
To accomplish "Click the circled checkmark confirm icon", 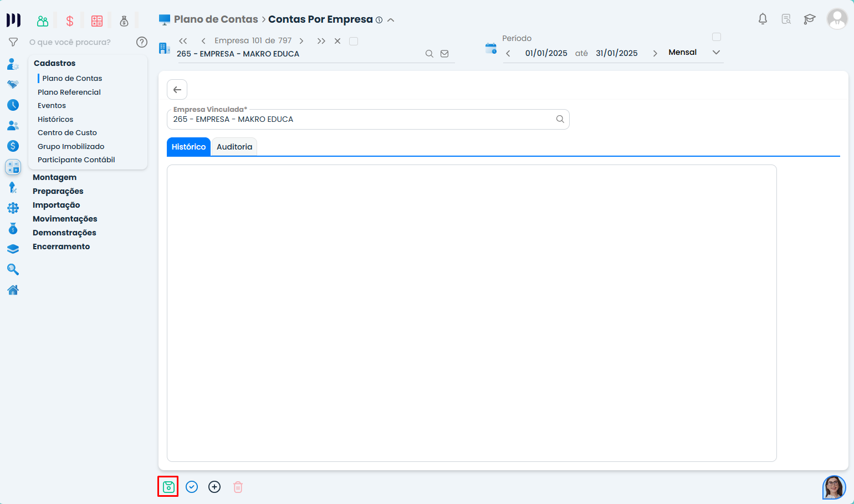I will pyautogui.click(x=192, y=487).
